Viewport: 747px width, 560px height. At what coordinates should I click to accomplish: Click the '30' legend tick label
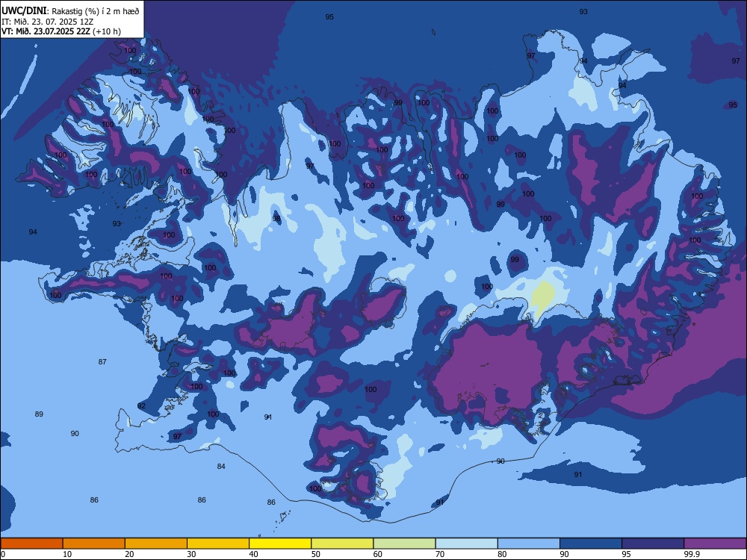191,554
